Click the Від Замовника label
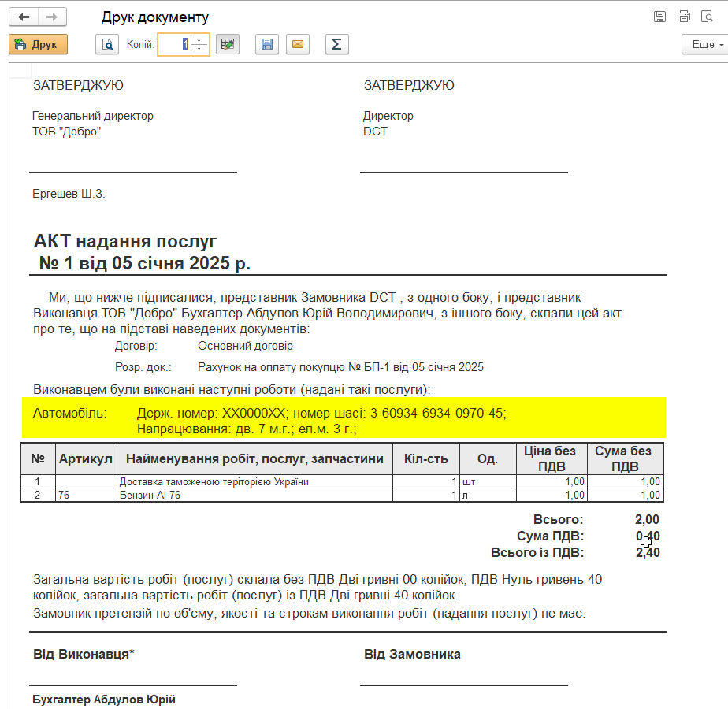Viewport: 728px width, 709px height. coord(412,654)
